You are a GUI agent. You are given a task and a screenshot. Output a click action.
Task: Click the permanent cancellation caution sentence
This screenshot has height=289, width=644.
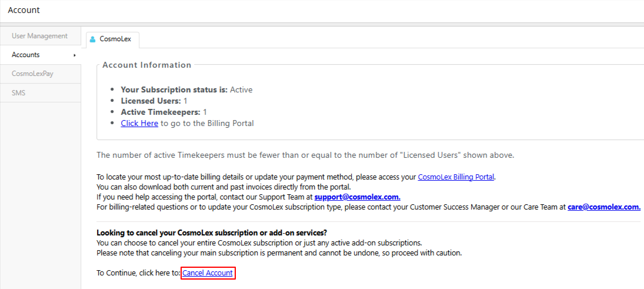(x=279, y=253)
